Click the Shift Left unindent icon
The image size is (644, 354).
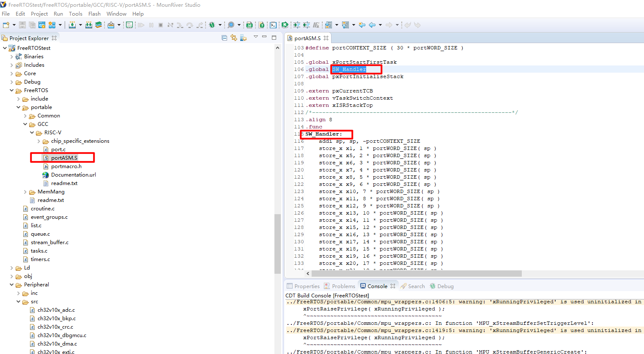tap(306, 25)
